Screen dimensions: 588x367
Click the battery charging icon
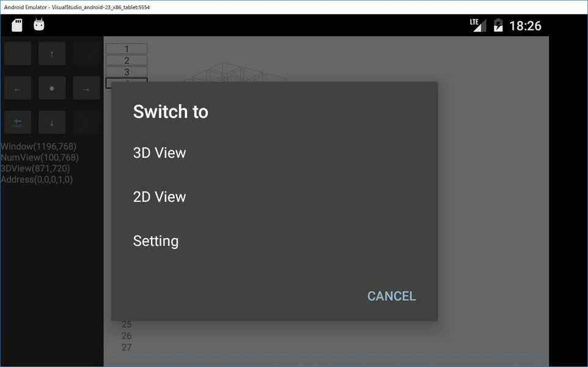point(498,25)
